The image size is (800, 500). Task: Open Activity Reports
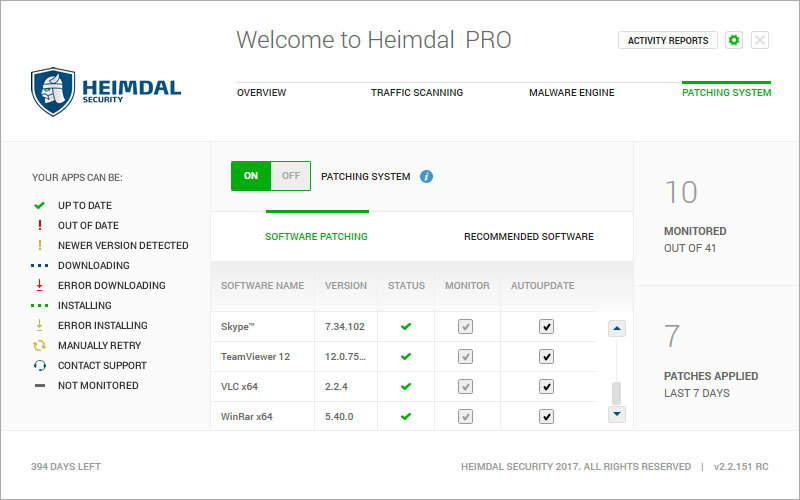[668, 40]
